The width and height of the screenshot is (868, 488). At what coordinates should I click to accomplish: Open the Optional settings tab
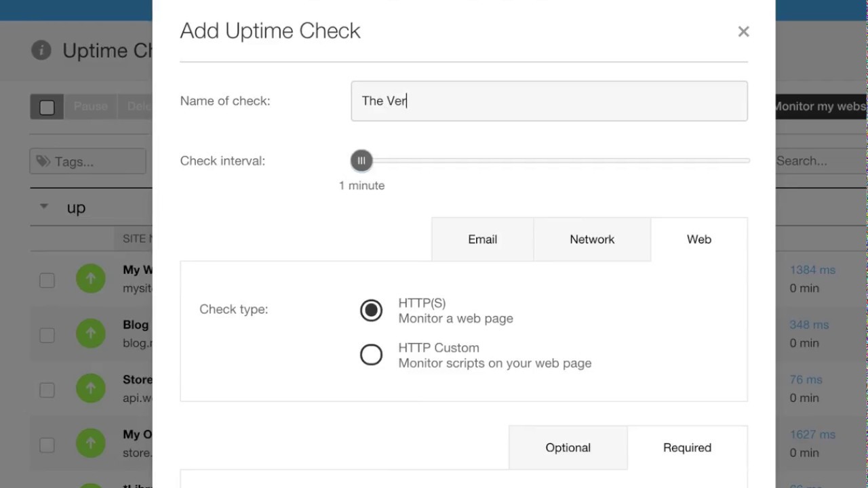tap(568, 447)
